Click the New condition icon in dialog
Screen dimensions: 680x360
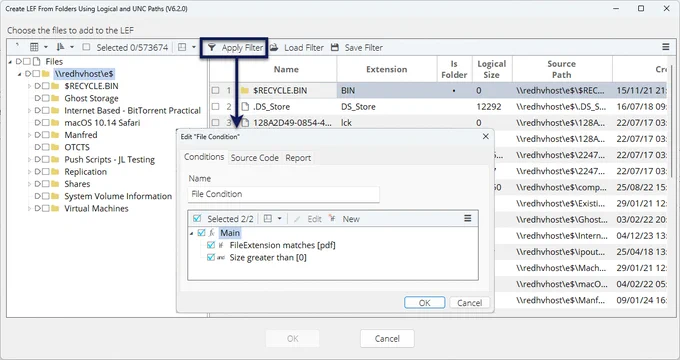click(x=332, y=219)
